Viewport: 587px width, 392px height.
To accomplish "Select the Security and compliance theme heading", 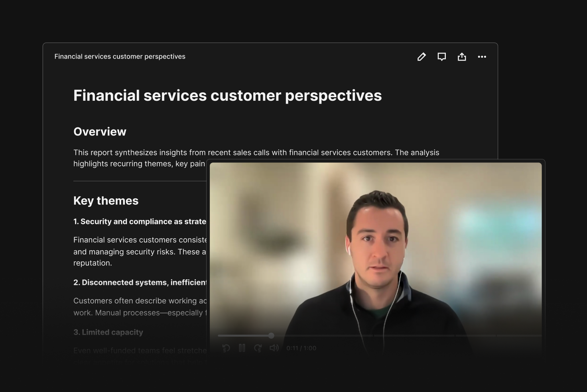I will pyautogui.click(x=140, y=221).
